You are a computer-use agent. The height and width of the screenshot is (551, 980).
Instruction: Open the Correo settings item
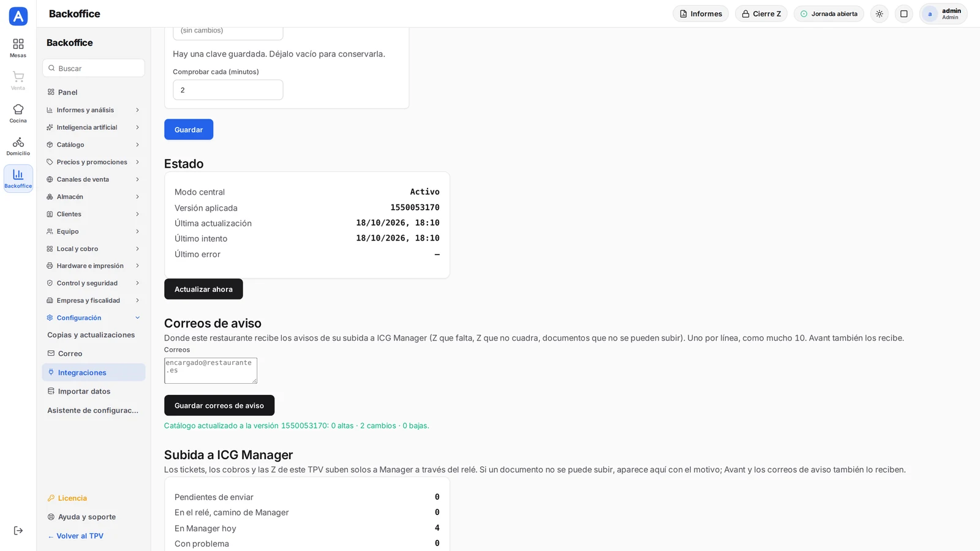pyautogui.click(x=94, y=353)
